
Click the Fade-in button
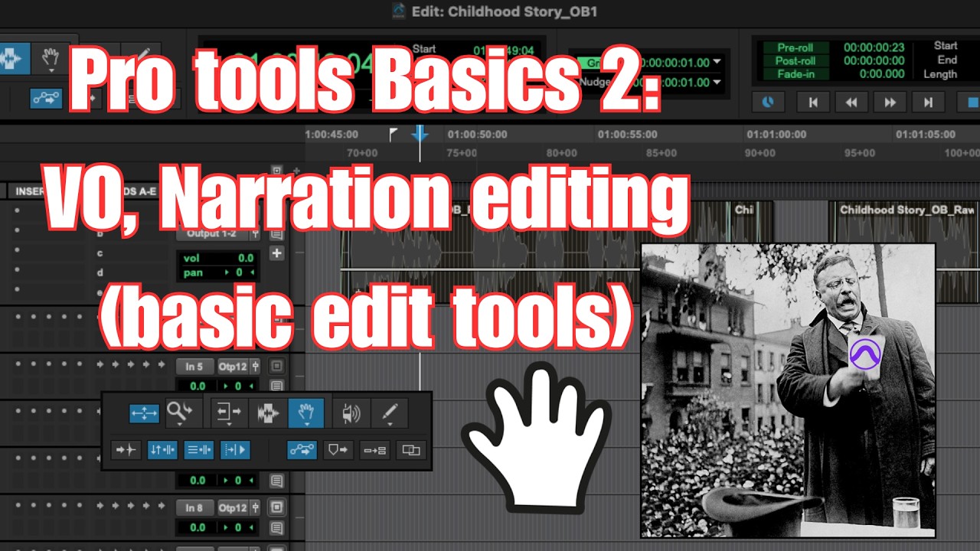coord(795,73)
